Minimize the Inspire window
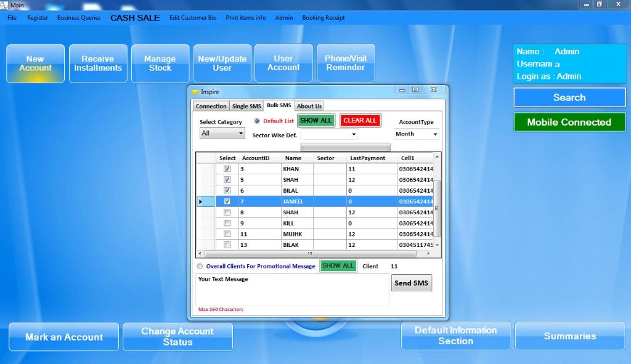Image resolution: width=631 pixels, height=364 pixels. pos(402,90)
